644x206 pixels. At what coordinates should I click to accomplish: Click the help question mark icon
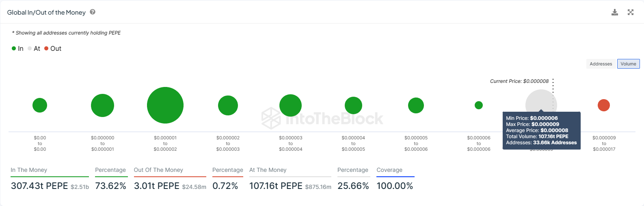(x=93, y=12)
